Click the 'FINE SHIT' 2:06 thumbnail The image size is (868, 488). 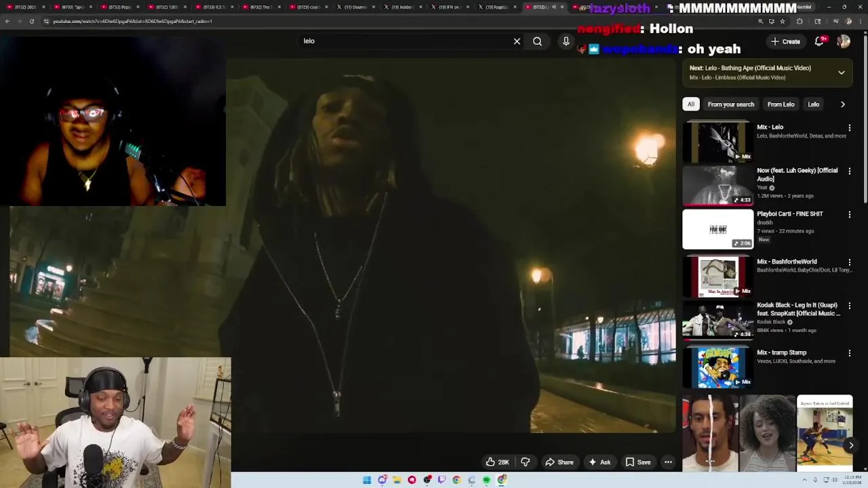click(717, 229)
